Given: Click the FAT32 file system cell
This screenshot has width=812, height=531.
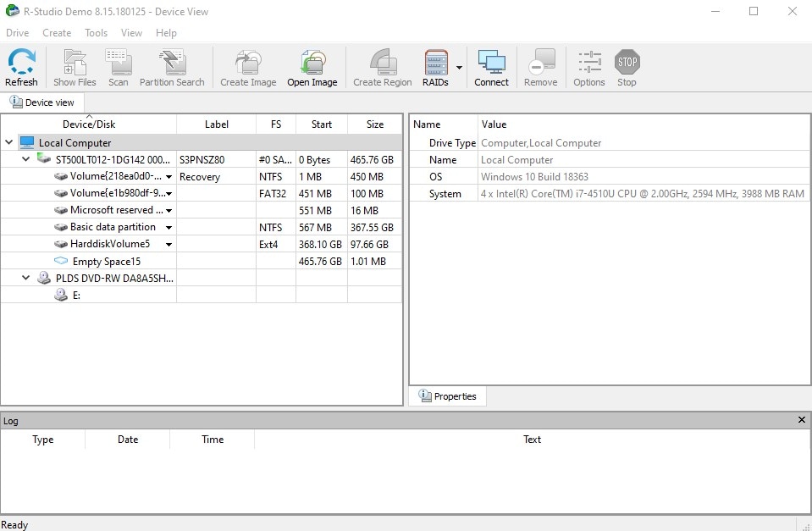Looking at the screenshot, I should [276, 194].
